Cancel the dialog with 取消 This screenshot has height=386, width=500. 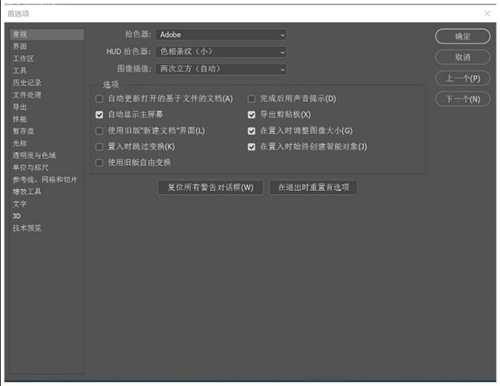463,57
